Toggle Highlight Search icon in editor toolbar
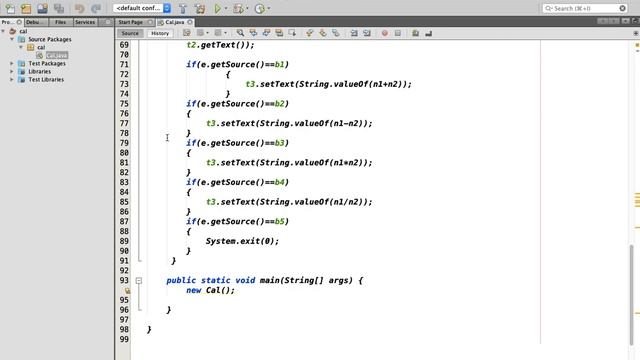This screenshot has width=640, height=360. point(279,33)
